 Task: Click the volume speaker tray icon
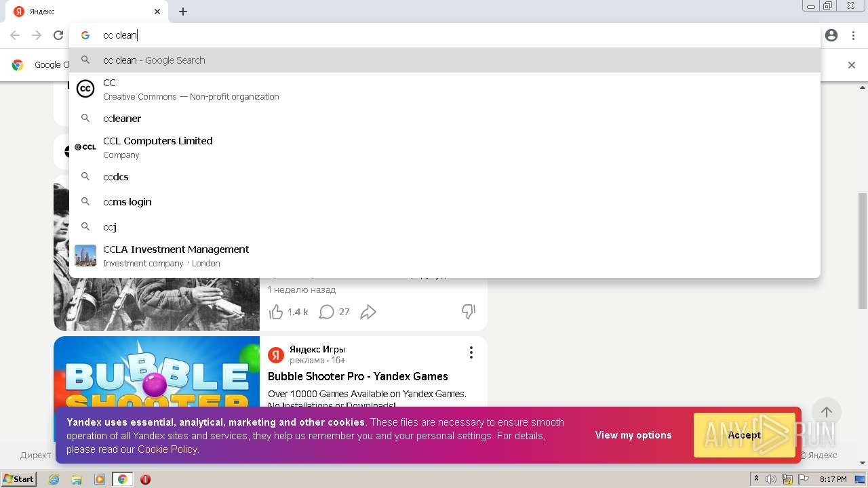pos(771,479)
